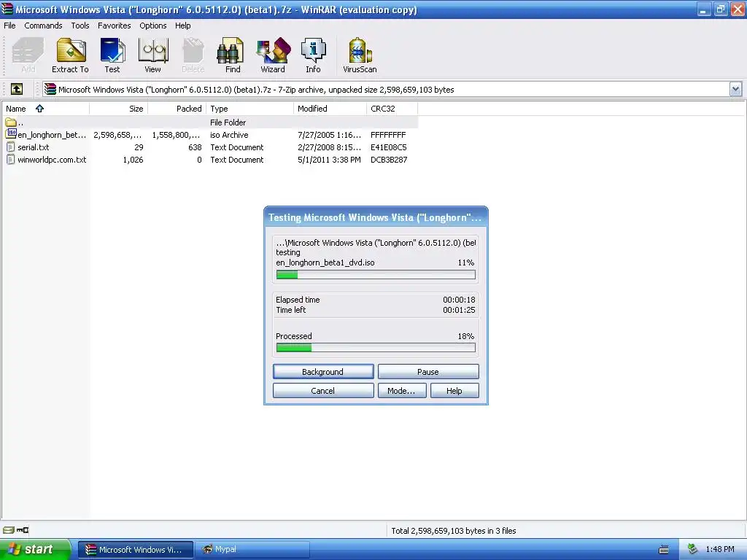This screenshot has width=747, height=560.
Task: Click the network tray icon near clock
Action: coord(693,549)
